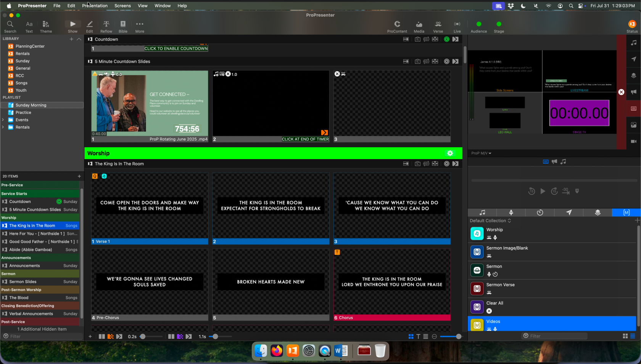Image resolution: width=641 pixels, height=364 pixels.
Task: Add item to the 20 Items playlist
Action: (79, 176)
